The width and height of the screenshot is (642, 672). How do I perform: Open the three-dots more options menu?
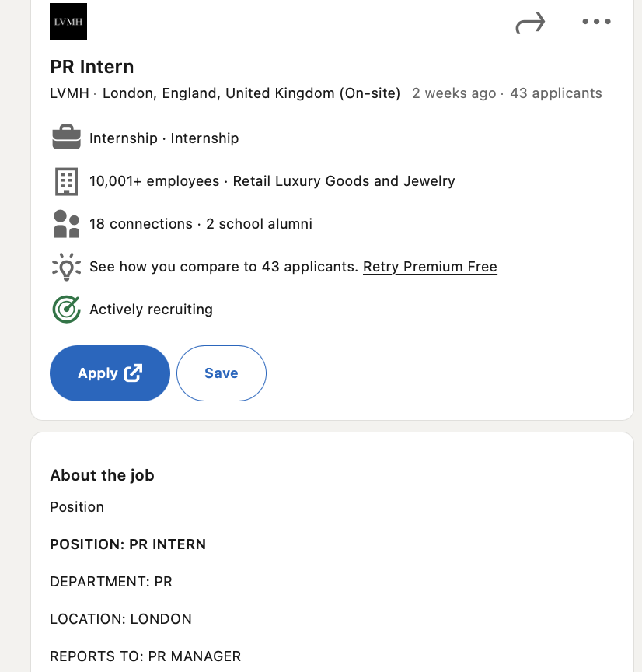coord(596,22)
